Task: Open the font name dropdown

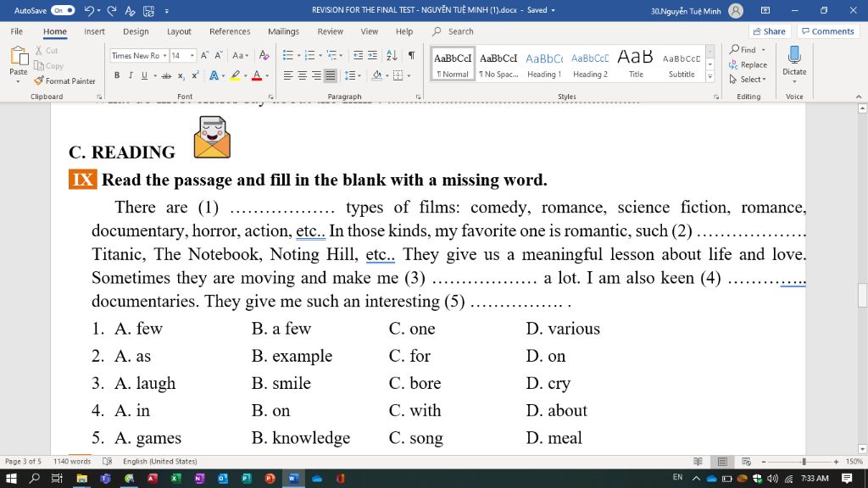Action: (164, 56)
